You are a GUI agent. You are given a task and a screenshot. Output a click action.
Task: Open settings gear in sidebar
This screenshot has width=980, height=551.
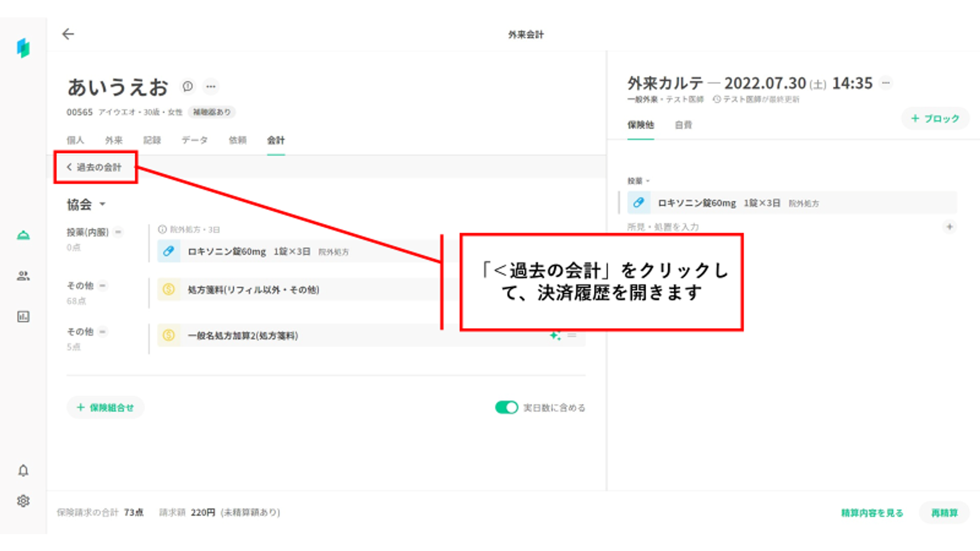(x=23, y=501)
